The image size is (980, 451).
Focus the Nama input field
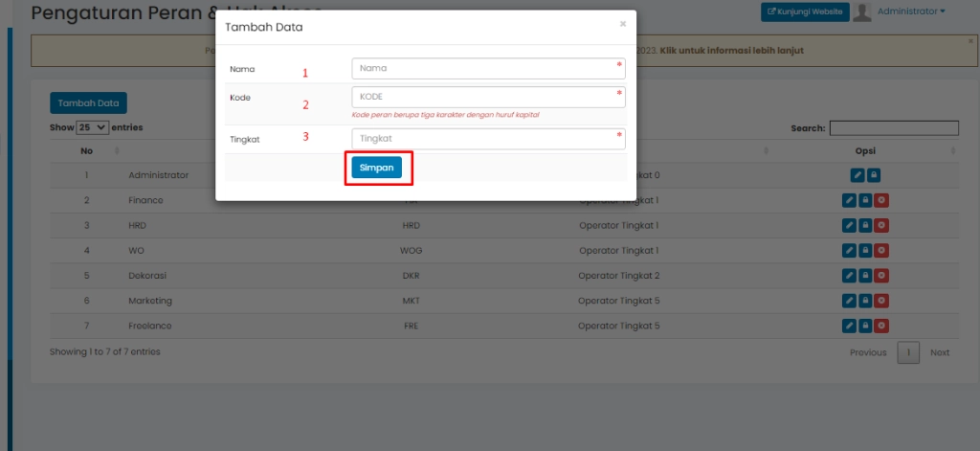coord(488,68)
